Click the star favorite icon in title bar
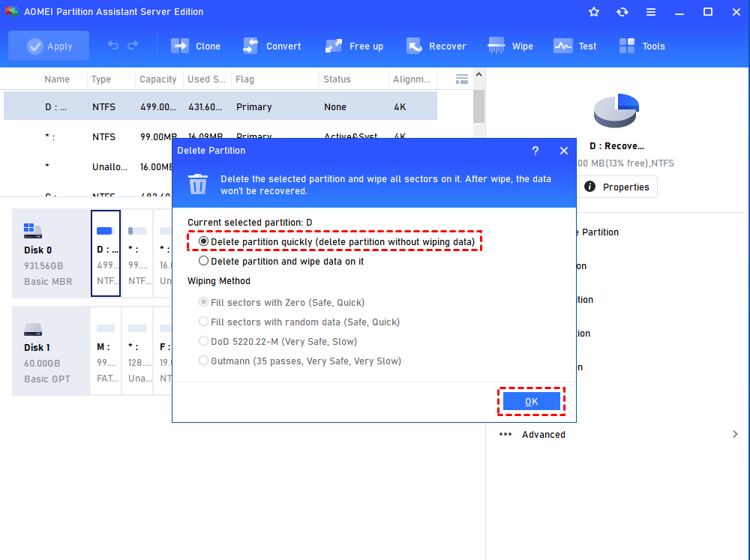Screen dimensions: 750x560 594,12
